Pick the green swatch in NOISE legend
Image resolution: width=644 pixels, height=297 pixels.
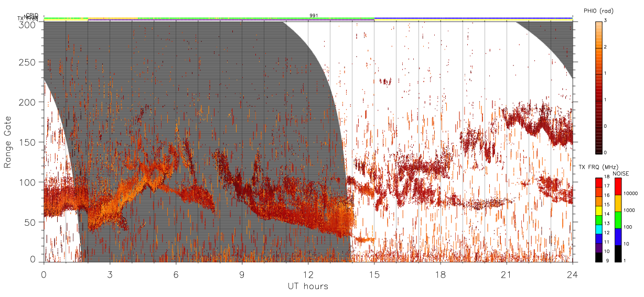tap(618, 220)
